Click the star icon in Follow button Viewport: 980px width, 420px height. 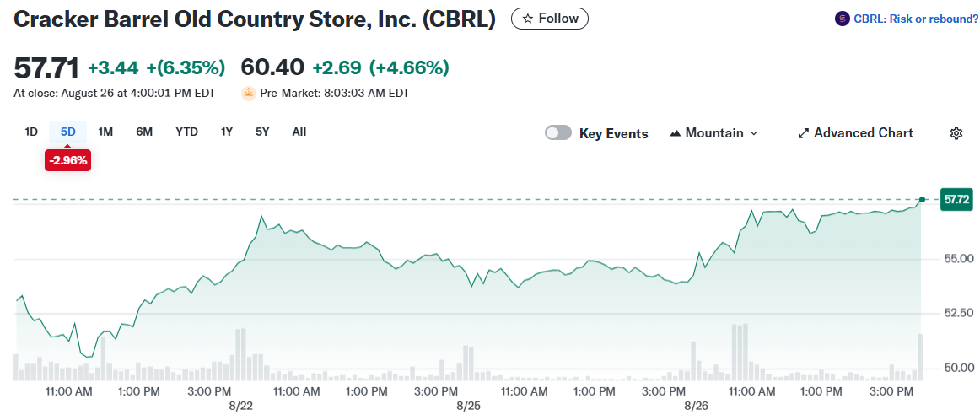(x=527, y=19)
